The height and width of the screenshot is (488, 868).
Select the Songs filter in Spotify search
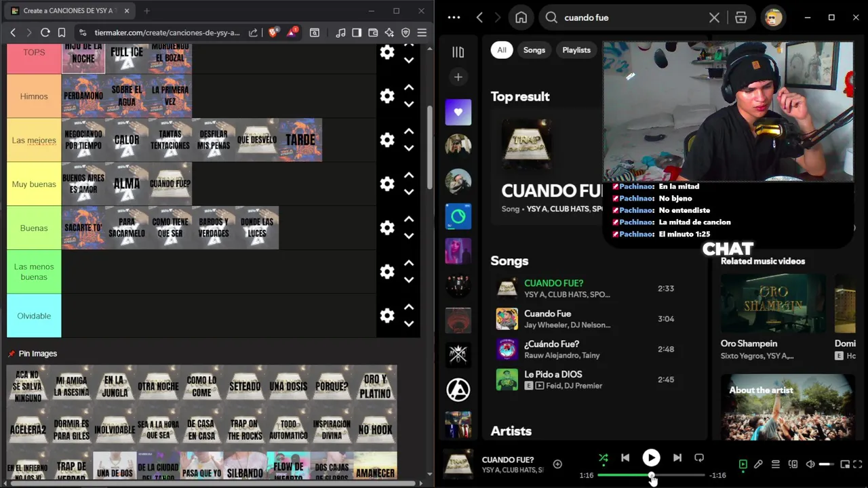point(534,50)
